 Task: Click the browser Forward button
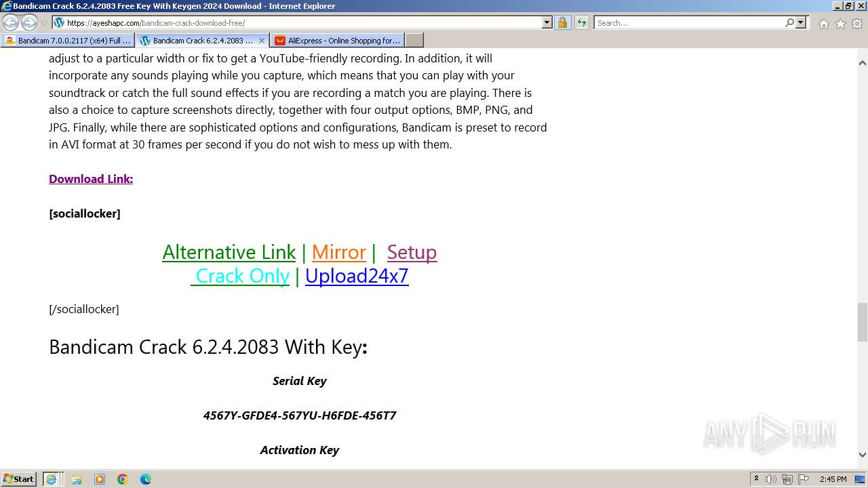point(29,22)
